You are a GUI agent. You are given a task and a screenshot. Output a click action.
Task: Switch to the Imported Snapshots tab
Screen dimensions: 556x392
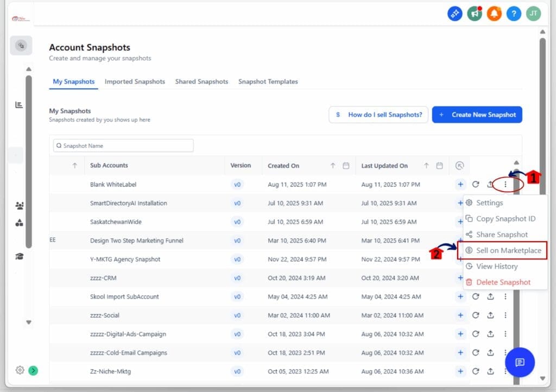(135, 81)
